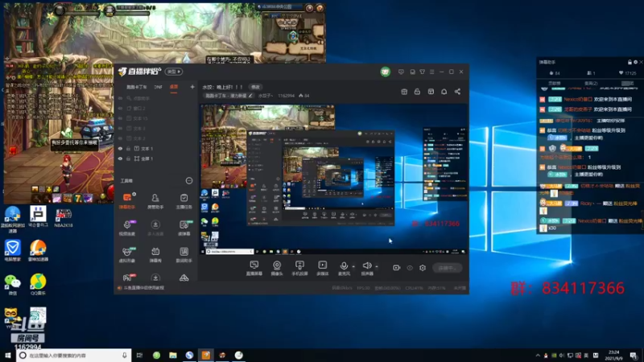The width and height of the screenshot is (644, 362).
Task: Open File Explorer from the taskbar
Action: coord(173,356)
